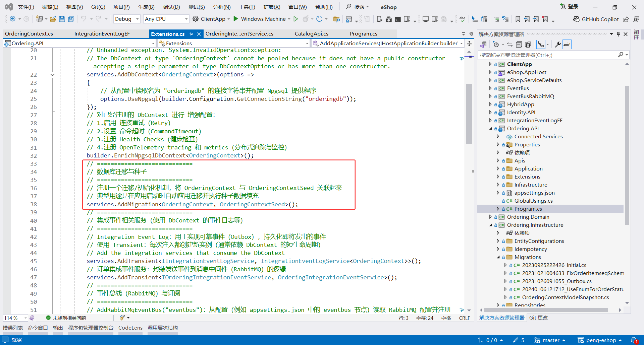Select Program.cs in Solution Explorer tree
Screen dimensions: 644x345
click(528, 209)
